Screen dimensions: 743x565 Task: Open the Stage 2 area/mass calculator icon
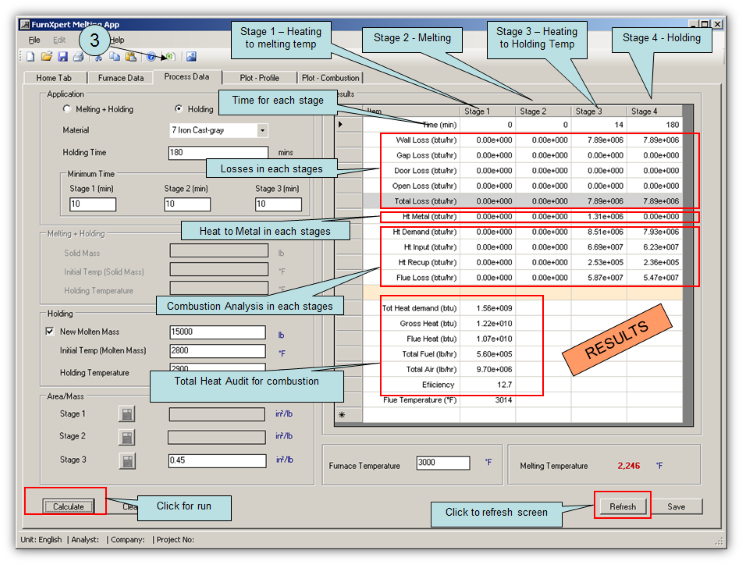127,437
